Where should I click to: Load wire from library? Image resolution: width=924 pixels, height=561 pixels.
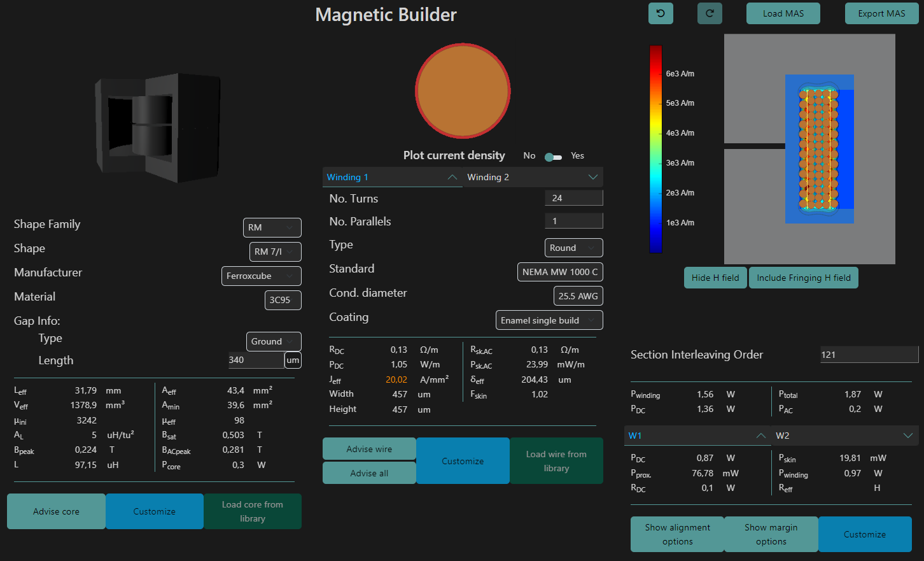point(556,460)
